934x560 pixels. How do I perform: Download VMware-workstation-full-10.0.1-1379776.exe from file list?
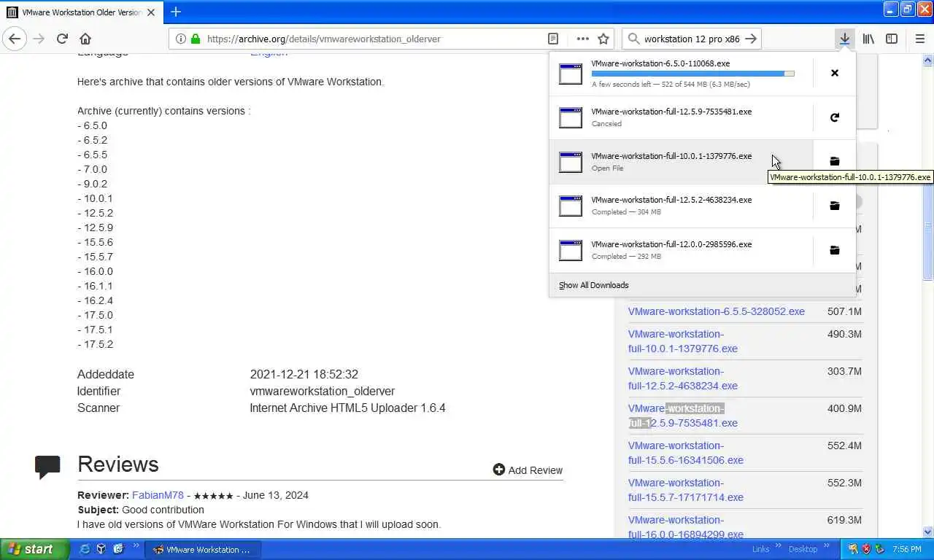[683, 341]
